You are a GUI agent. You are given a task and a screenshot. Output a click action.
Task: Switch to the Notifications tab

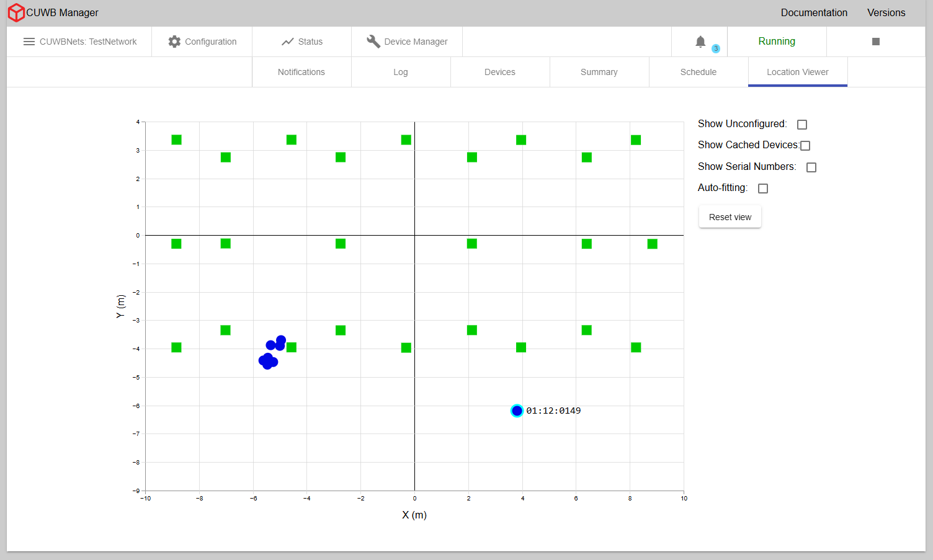click(301, 72)
